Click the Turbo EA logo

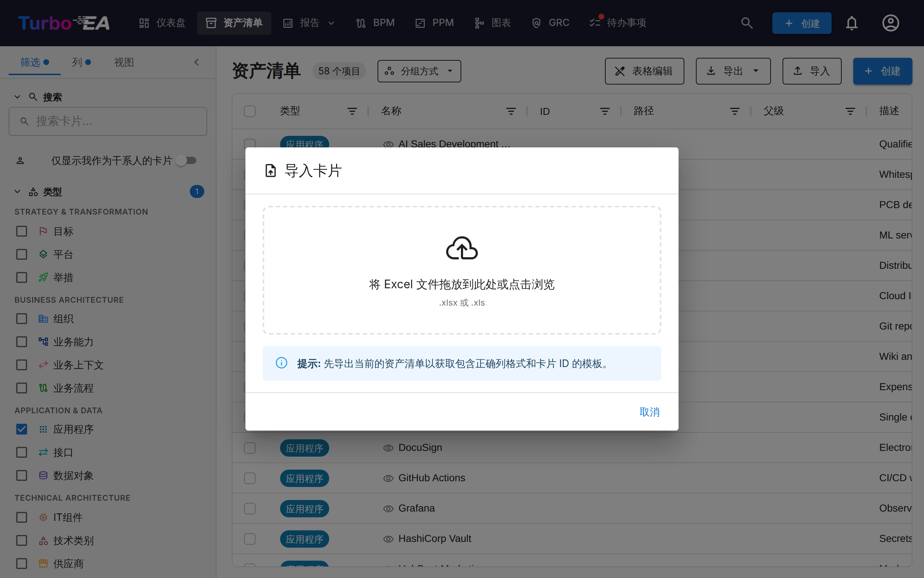64,23
